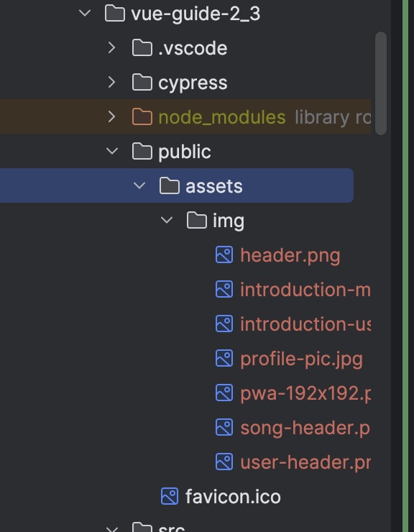Collapse the vue-guide-2_3 project root
Screen dimensions: 414x532
tap(85, 13)
